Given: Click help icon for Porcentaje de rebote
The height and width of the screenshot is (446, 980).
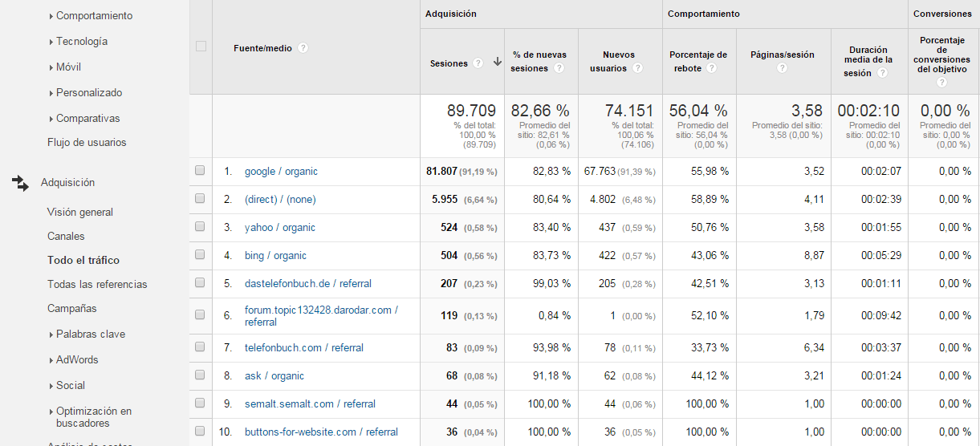Looking at the screenshot, I should pyautogui.click(x=712, y=69).
